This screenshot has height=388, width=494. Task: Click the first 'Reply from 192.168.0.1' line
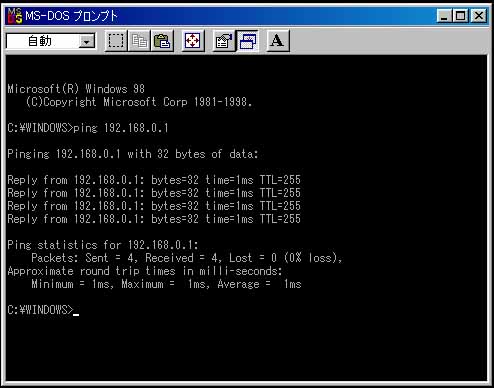pyautogui.click(x=154, y=180)
